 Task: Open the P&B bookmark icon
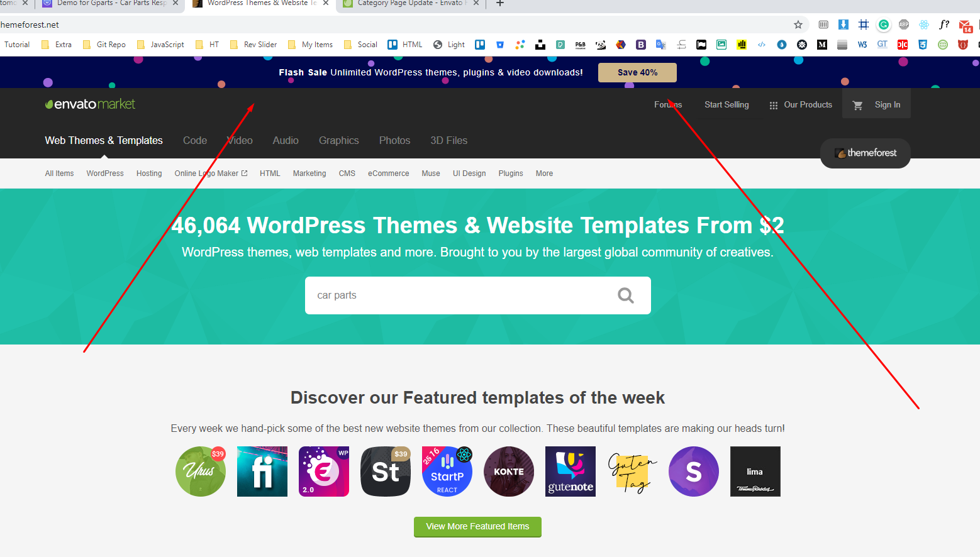tap(581, 45)
